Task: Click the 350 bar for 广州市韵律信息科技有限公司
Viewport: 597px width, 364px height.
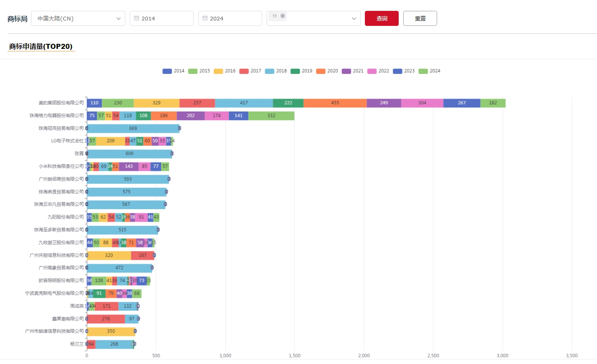Action: (x=111, y=331)
